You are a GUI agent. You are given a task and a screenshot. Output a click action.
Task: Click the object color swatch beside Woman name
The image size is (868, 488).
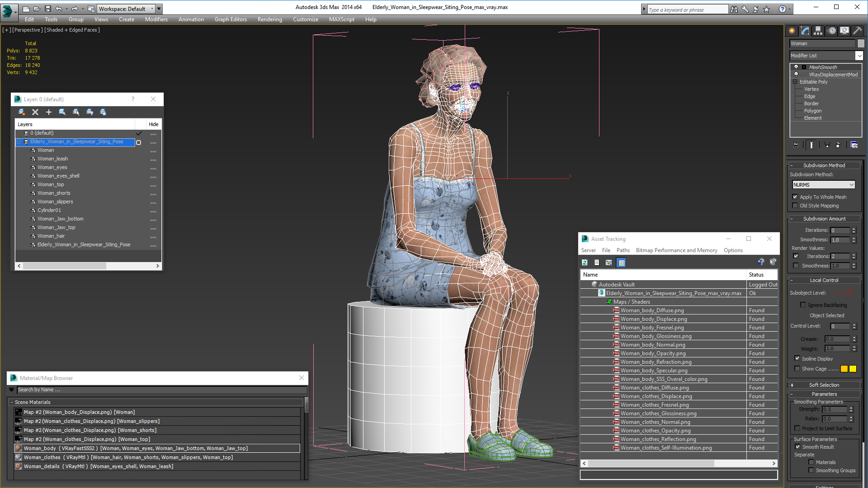[861, 43]
